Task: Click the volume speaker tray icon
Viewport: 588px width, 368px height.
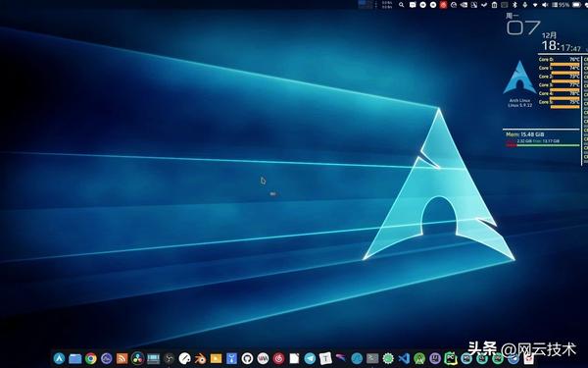Action: tap(545, 5)
